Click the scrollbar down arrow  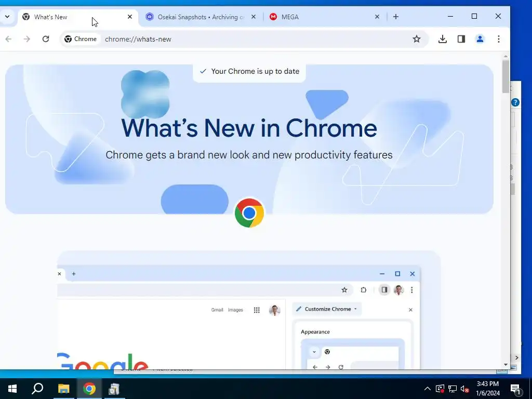(506, 365)
